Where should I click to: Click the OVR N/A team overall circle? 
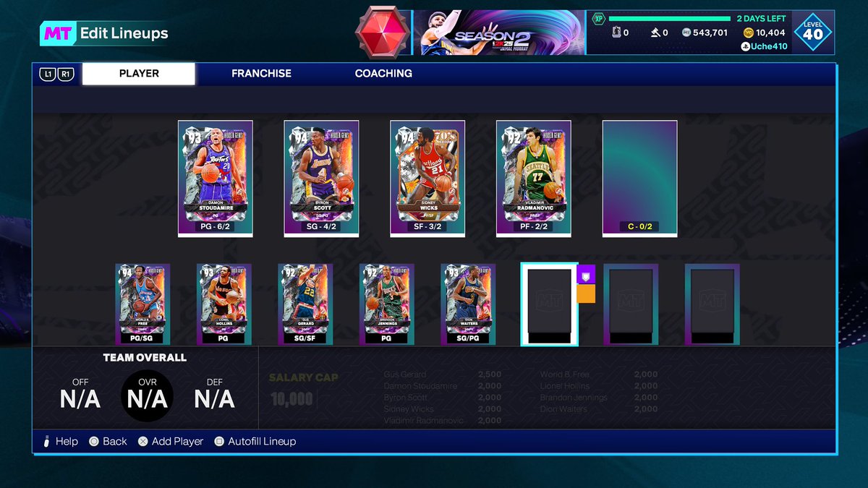click(147, 395)
